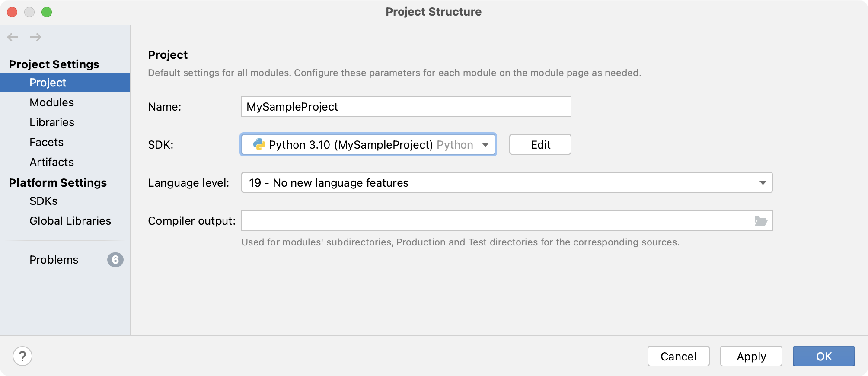Click the back navigation arrow
868x376 pixels.
point(13,37)
